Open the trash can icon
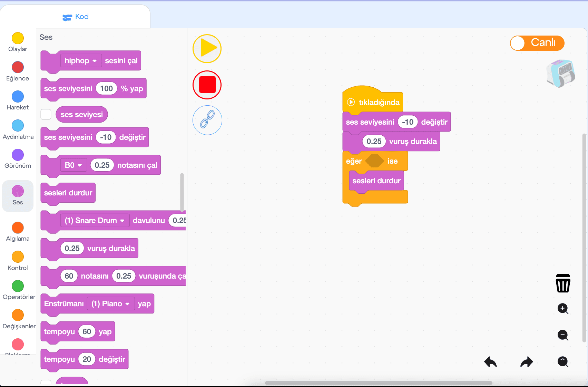The height and width of the screenshot is (387, 588). tap(563, 283)
